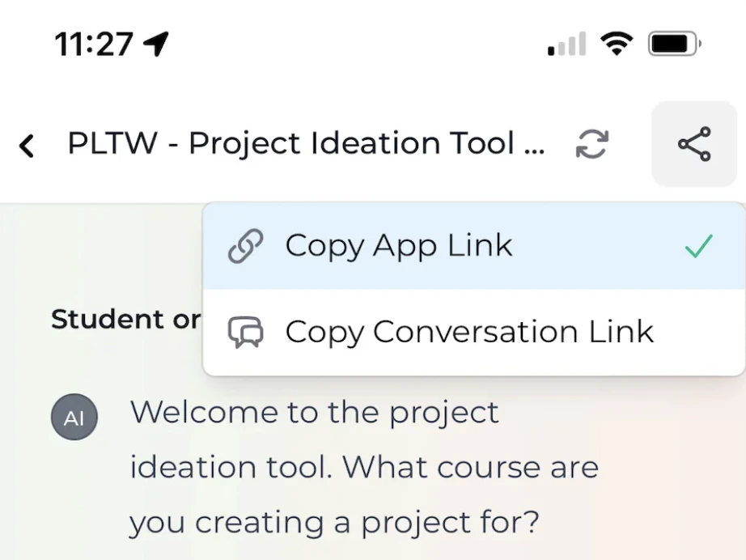The height and width of the screenshot is (560, 746).
Task: Select Copy Conversation Link menu entry
Action: tap(474, 332)
